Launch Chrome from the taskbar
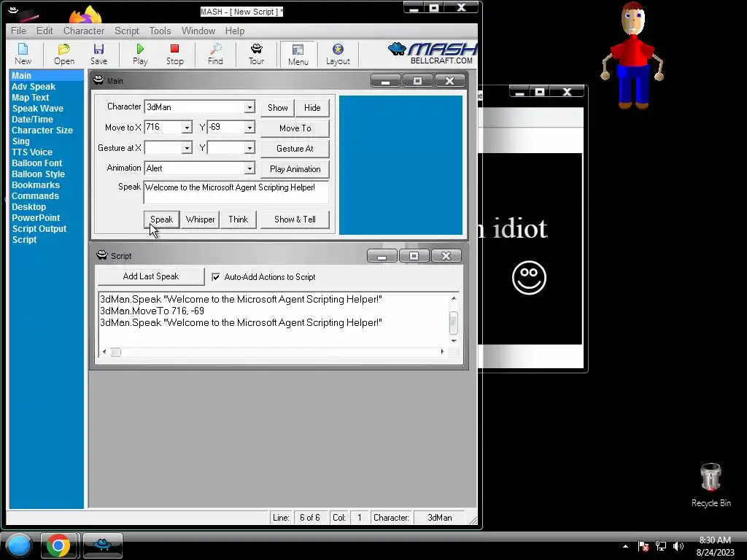The width and height of the screenshot is (747, 560). tap(58, 545)
